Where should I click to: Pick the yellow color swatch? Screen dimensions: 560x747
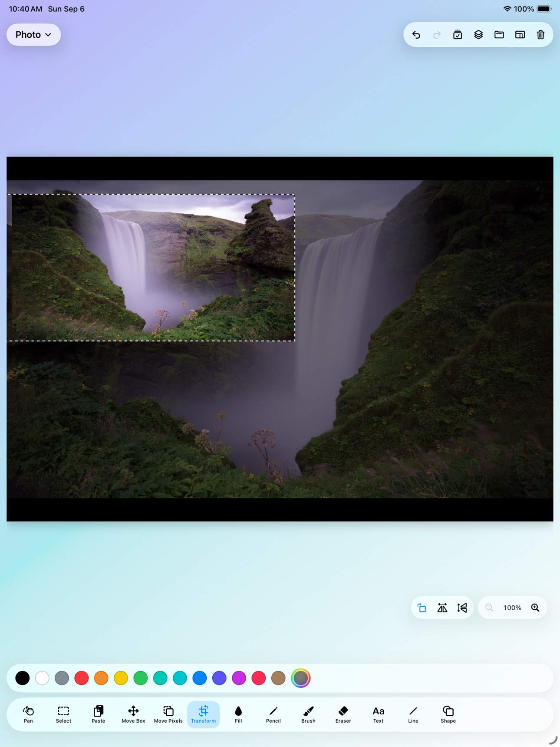(x=121, y=678)
